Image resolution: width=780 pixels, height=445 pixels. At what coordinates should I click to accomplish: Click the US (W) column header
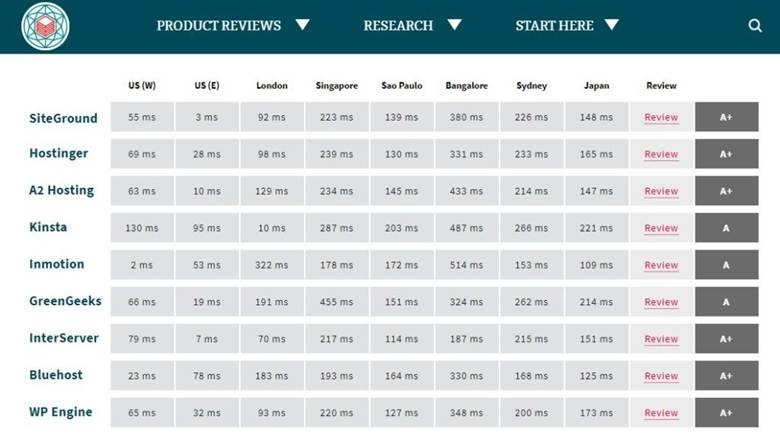coord(142,86)
